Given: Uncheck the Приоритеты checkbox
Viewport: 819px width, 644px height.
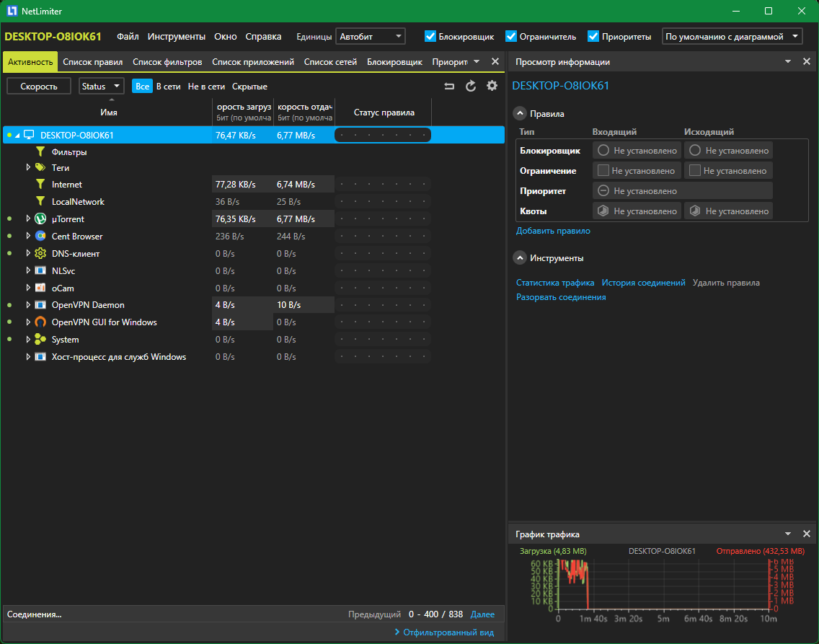Looking at the screenshot, I should (593, 36).
